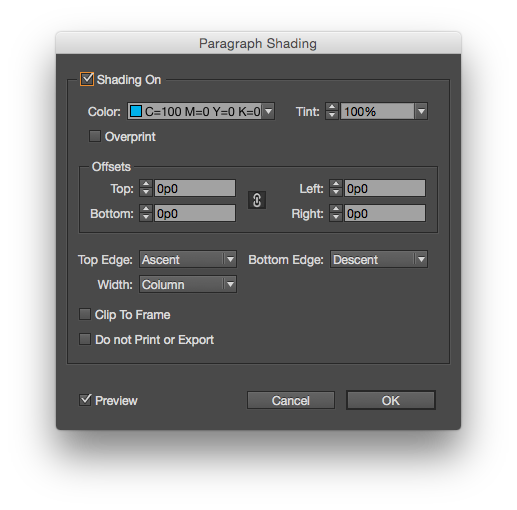The width and height of the screenshot is (517, 510).
Task: Toggle the Preview checkbox
Action: 85,400
